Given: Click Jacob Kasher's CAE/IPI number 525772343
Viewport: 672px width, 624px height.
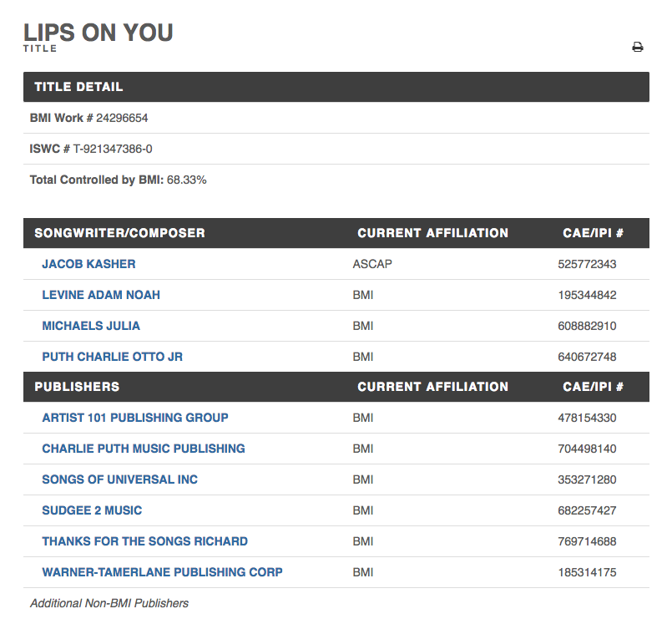Looking at the screenshot, I should coord(587,264).
